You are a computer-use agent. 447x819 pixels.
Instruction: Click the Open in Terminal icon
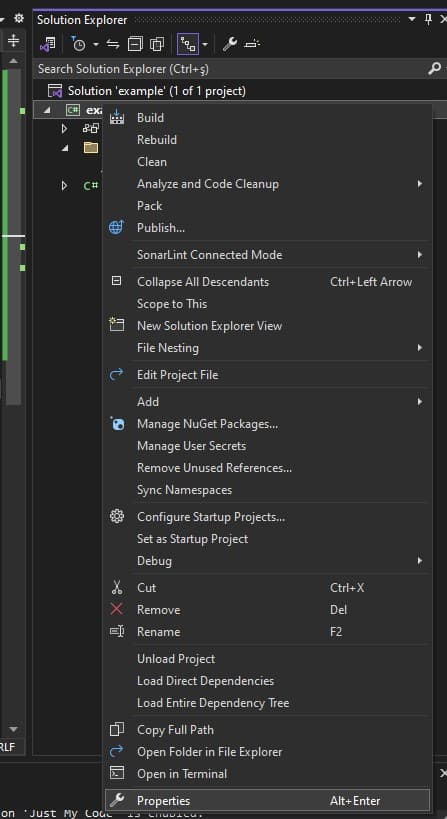click(117, 774)
